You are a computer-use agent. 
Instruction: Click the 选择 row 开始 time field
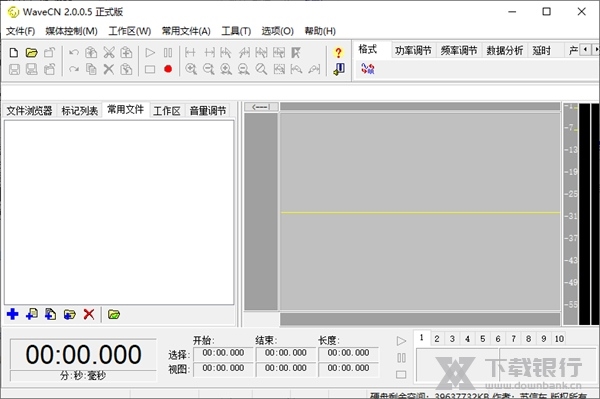pyautogui.click(x=223, y=353)
